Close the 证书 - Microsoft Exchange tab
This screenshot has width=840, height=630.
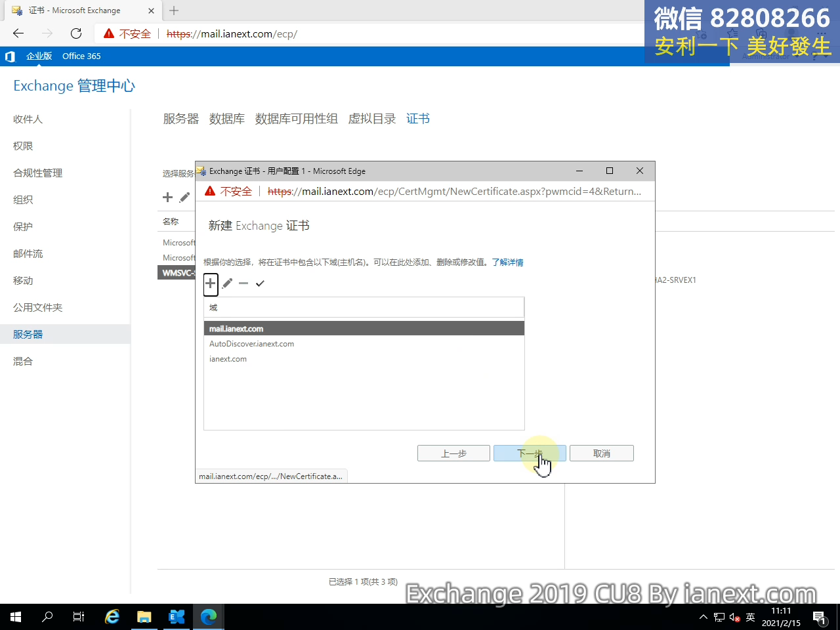(151, 10)
